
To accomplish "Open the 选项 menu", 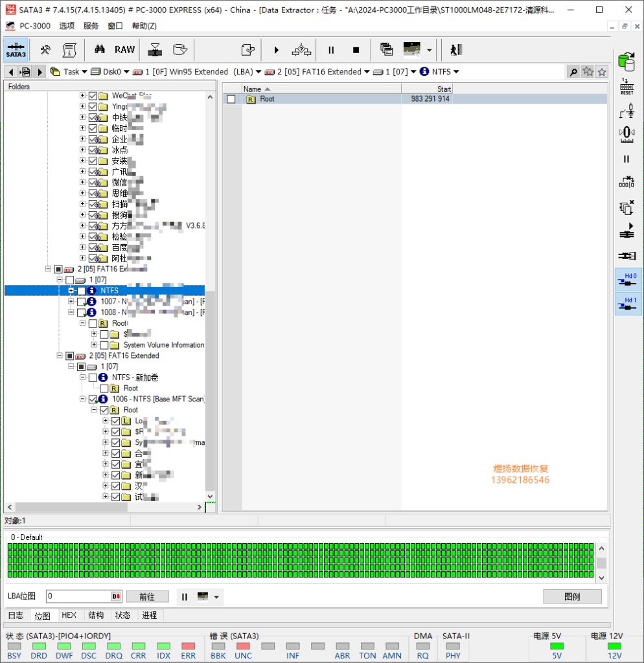I will tap(67, 26).
